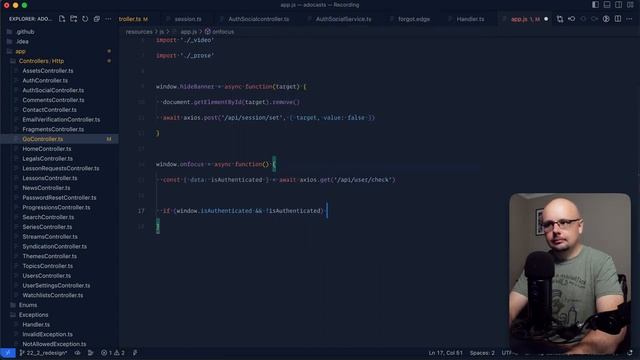The image size is (640, 360).
Task: Click the remote window indicator in status bar
Action: tap(8, 353)
